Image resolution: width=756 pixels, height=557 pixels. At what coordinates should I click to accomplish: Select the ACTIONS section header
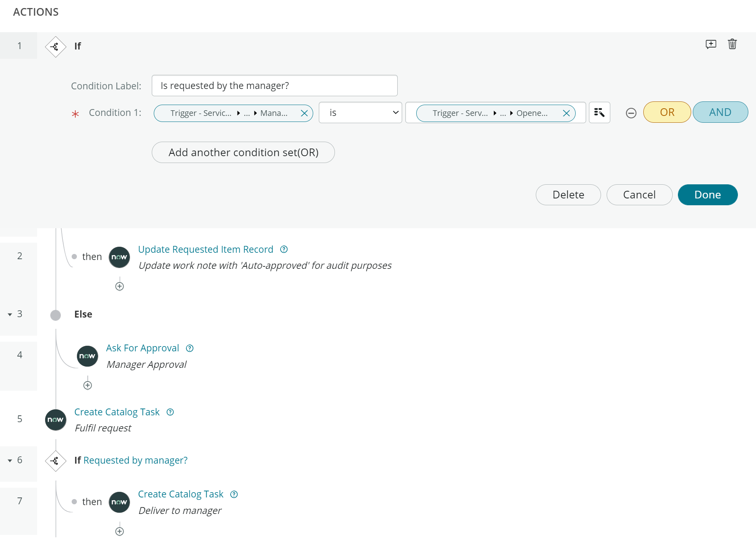tap(35, 12)
